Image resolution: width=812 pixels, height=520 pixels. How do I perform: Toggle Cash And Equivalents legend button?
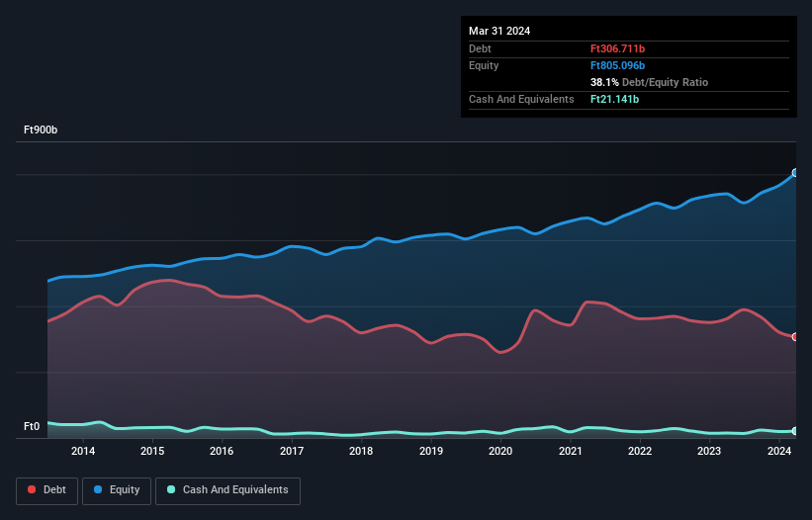227,490
